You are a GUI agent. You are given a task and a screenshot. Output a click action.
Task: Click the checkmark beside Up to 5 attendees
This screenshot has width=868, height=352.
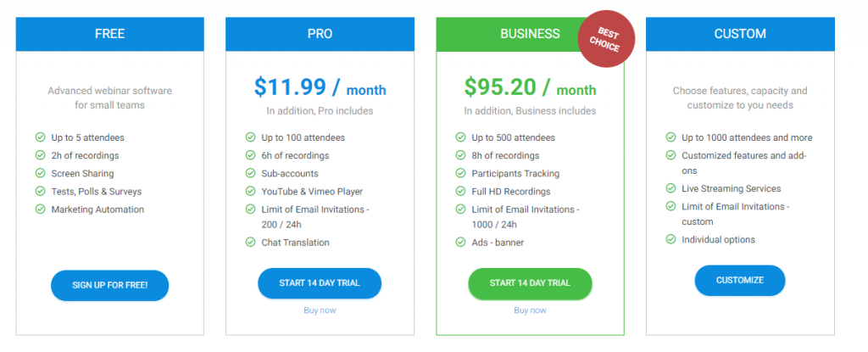tap(41, 137)
